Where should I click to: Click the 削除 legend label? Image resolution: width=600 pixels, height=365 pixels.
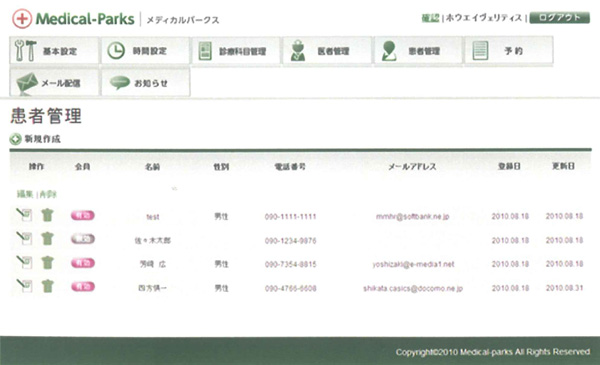tap(48, 194)
